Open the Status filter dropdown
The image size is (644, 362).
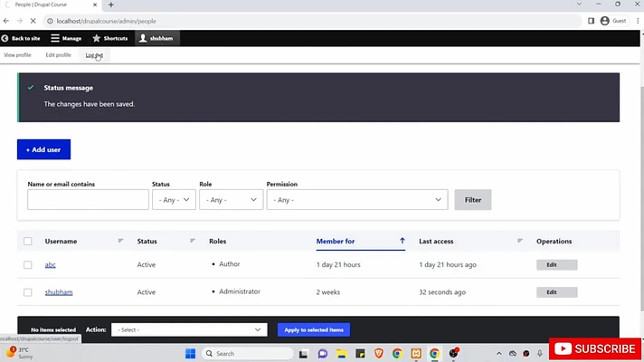coord(174,200)
